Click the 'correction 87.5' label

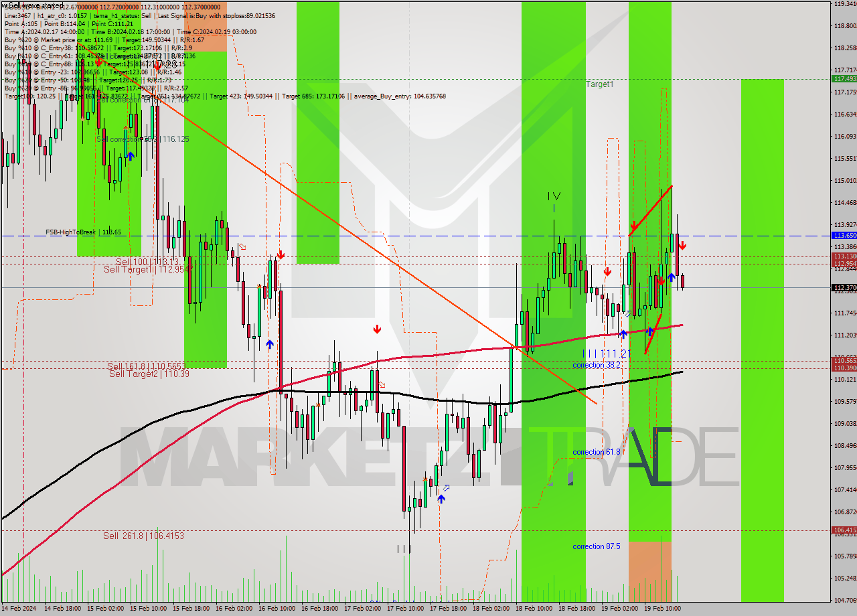[x=597, y=546]
